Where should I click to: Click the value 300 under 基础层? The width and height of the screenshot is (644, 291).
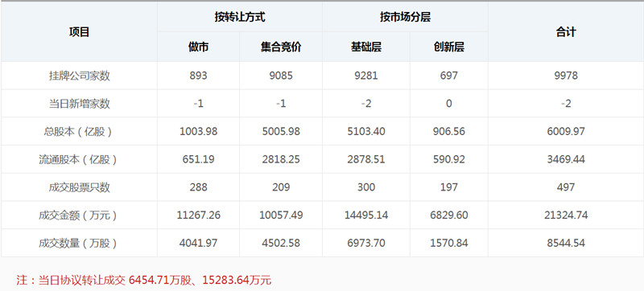(x=366, y=187)
